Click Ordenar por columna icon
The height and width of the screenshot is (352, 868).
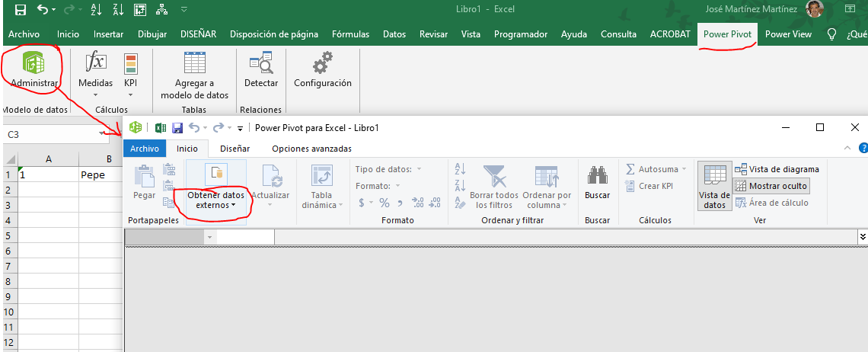[547, 175]
